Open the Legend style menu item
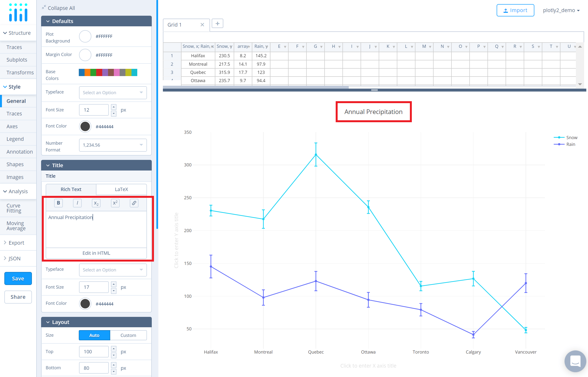The height and width of the screenshot is (377, 588). tap(15, 139)
